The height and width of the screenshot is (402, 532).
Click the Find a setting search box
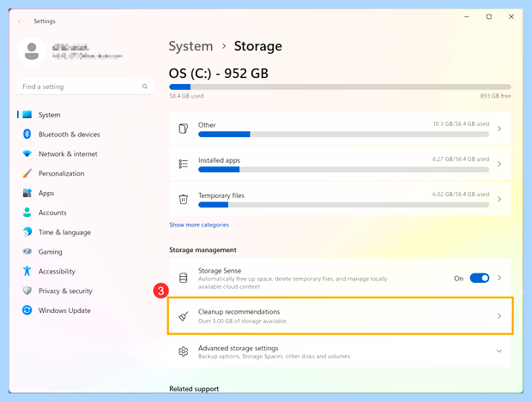86,87
